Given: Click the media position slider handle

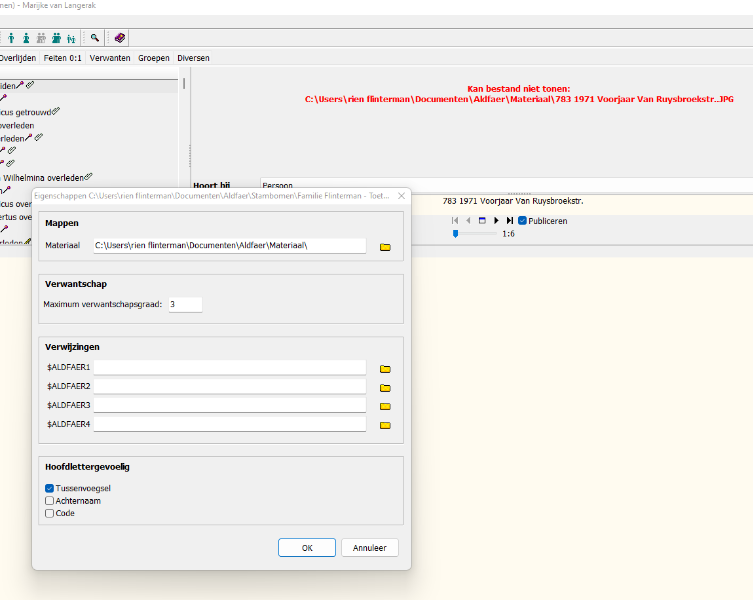Looking at the screenshot, I should click(456, 233).
